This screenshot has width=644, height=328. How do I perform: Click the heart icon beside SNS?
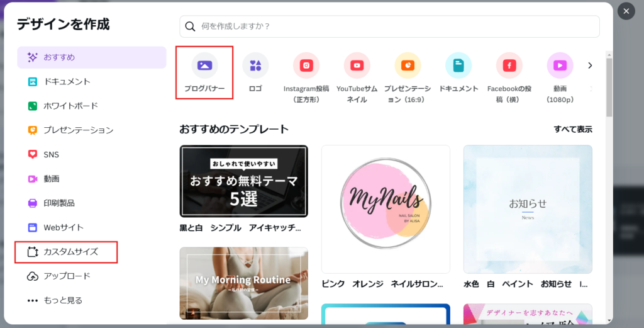pos(33,154)
